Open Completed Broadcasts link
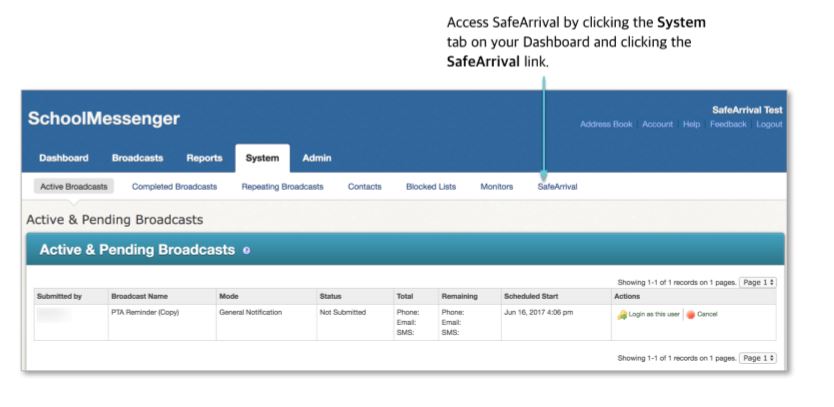 174,187
